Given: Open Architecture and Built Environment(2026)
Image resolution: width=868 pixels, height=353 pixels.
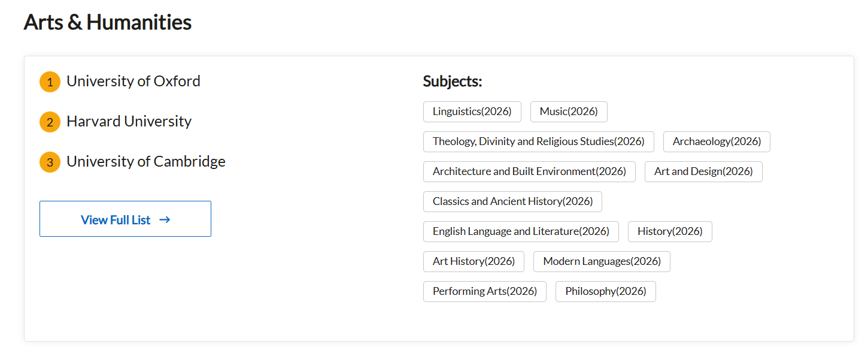Looking at the screenshot, I should pos(529,171).
